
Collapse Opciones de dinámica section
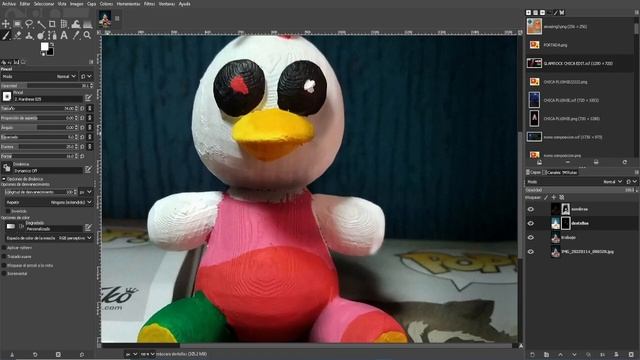pyautogui.click(x=4, y=179)
